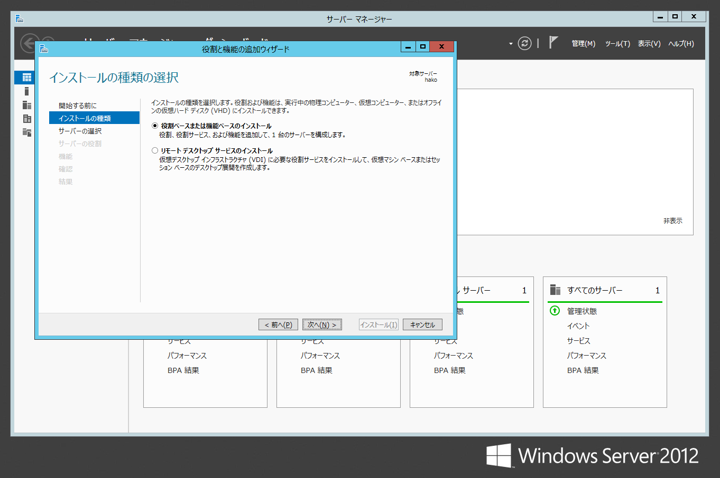Open BPA 結果 in the すべてのサーバー tile
Viewport: 720px width, 478px height.
point(583,370)
